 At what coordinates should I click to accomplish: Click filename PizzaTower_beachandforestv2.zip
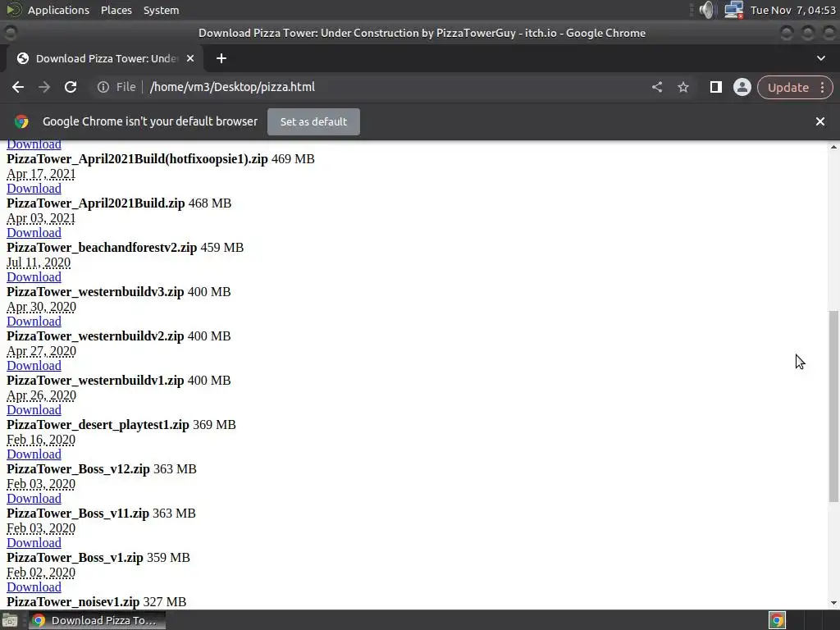click(x=102, y=248)
